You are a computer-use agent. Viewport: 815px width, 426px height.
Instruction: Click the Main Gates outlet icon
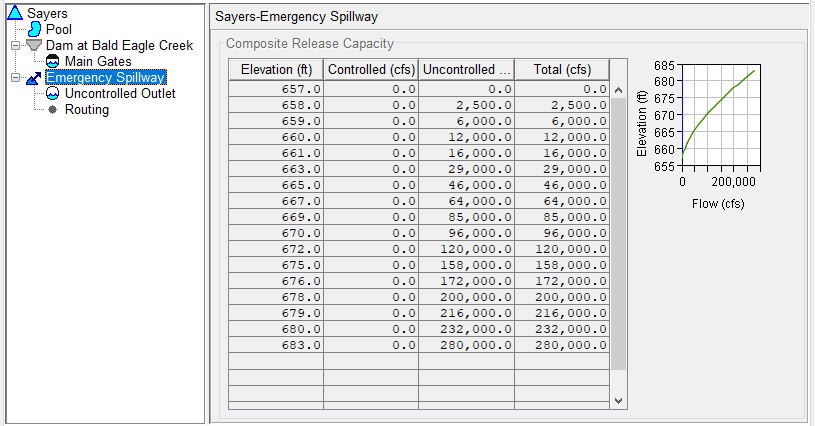click(x=54, y=62)
